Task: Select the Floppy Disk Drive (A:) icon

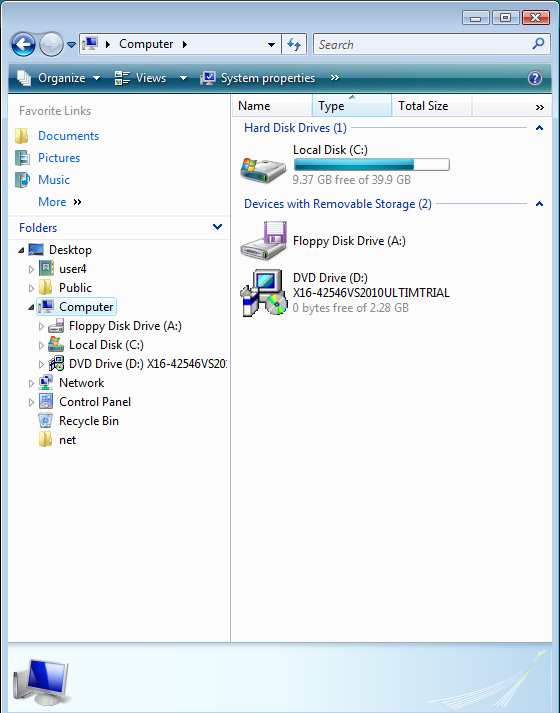Action: pyautogui.click(x=264, y=241)
